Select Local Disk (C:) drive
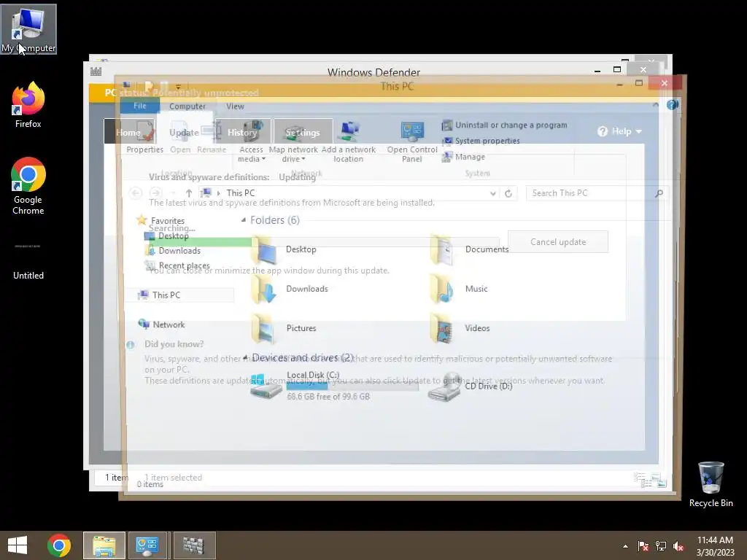The width and height of the screenshot is (747, 560). [333, 386]
